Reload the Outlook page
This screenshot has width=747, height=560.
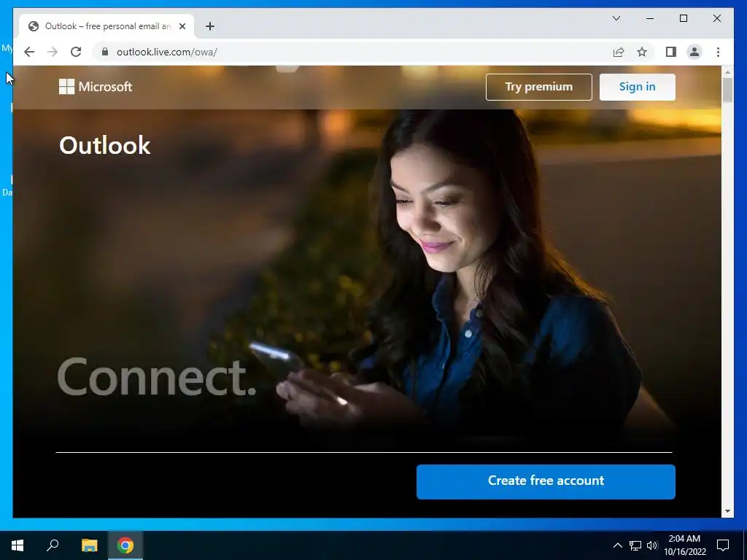point(76,52)
